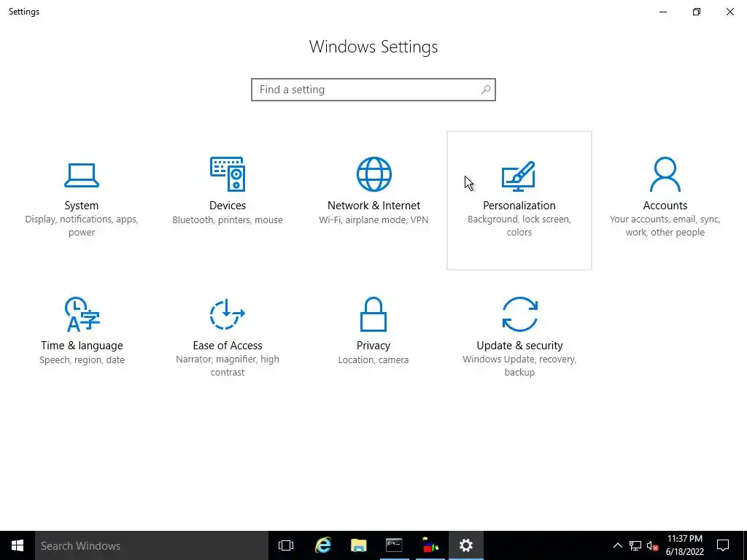Open Update & security circular arrows icon

(519, 314)
